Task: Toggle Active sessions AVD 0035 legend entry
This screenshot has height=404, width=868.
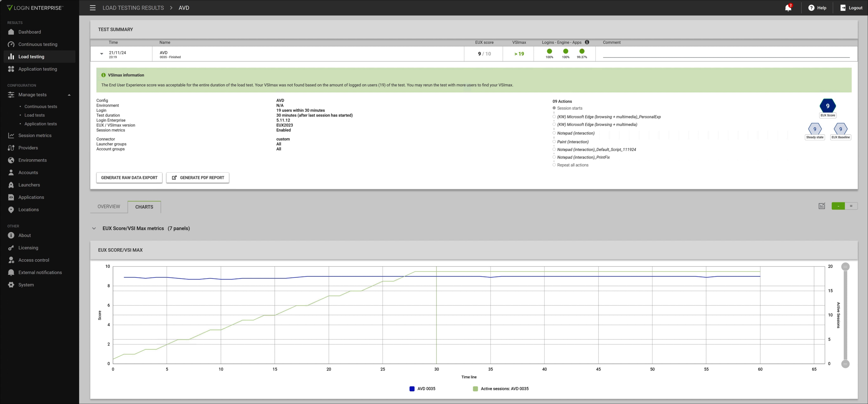Action: coord(501,389)
